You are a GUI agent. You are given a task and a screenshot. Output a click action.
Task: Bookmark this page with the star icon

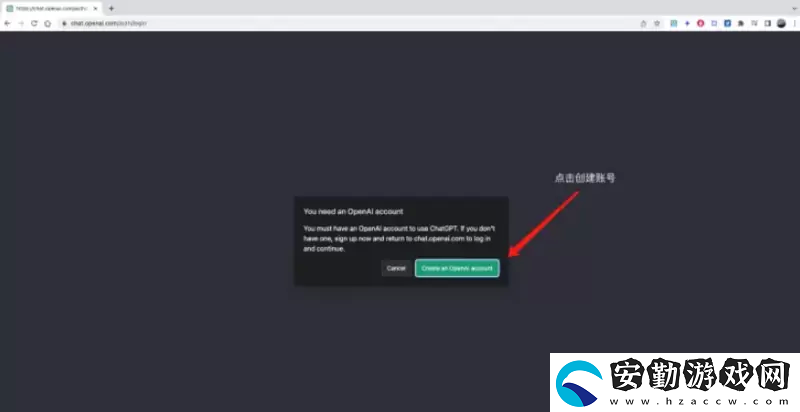657,23
